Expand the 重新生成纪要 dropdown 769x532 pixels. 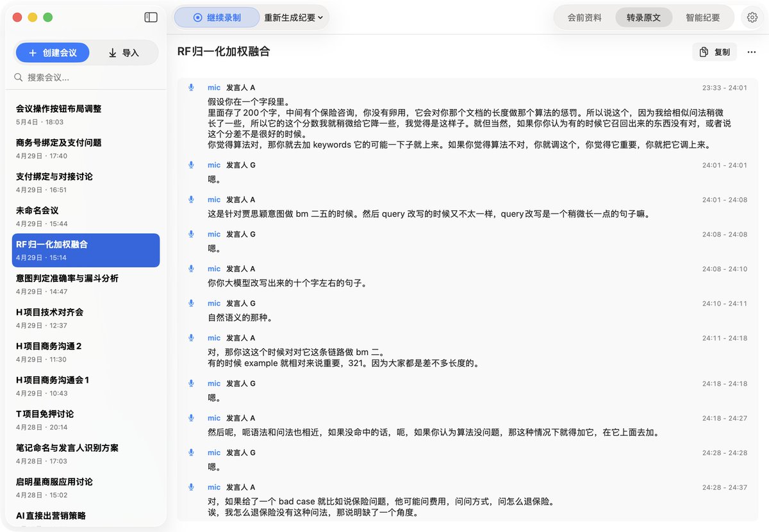click(x=294, y=17)
